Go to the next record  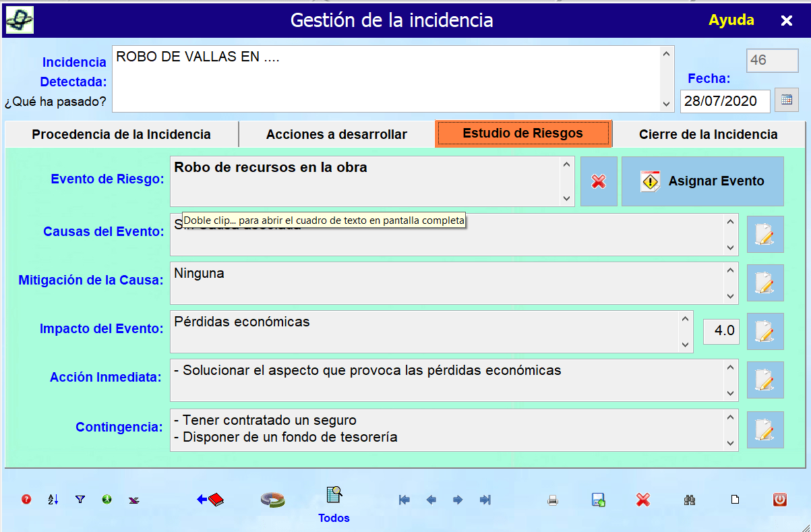[x=458, y=500]
